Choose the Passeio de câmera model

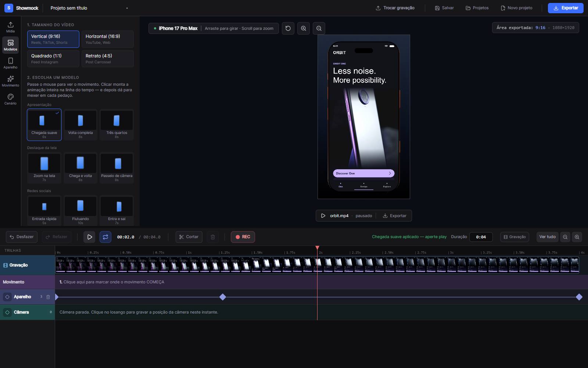click(x=117, y=168)
